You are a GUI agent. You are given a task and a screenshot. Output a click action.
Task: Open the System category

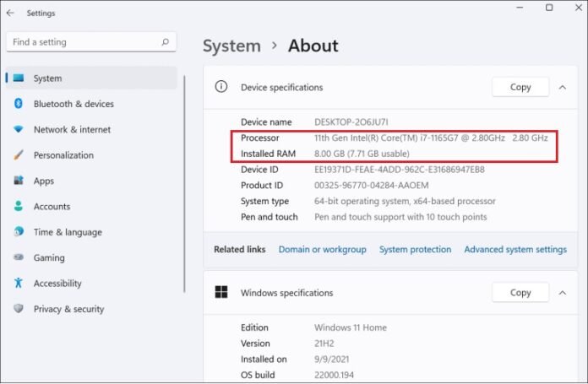point(91,78)
